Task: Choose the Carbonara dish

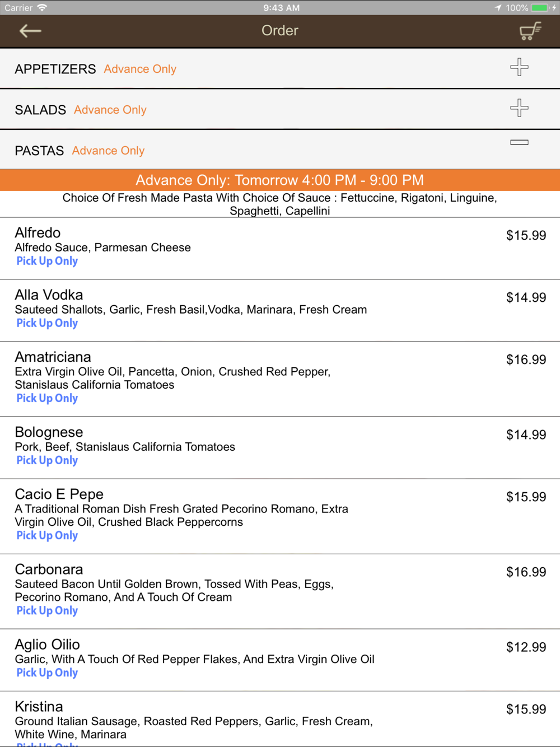Action: [280, 591]
